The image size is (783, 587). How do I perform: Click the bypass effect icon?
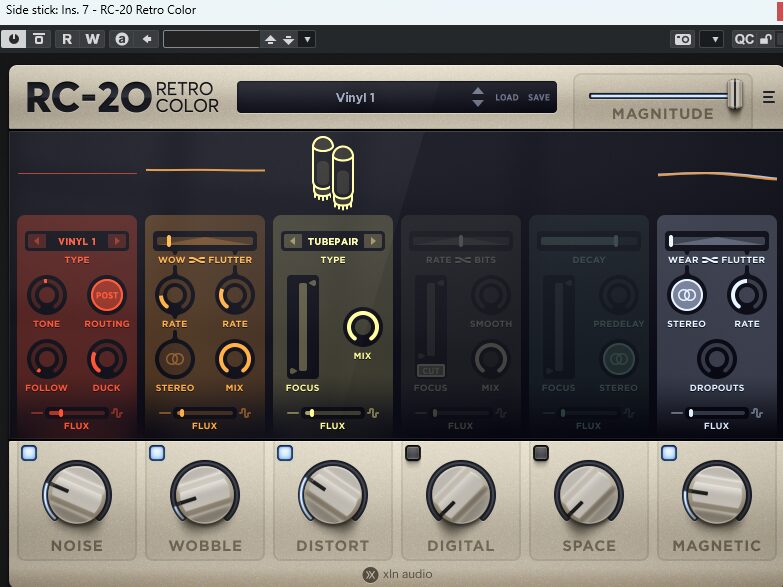(x=39, y=39)
